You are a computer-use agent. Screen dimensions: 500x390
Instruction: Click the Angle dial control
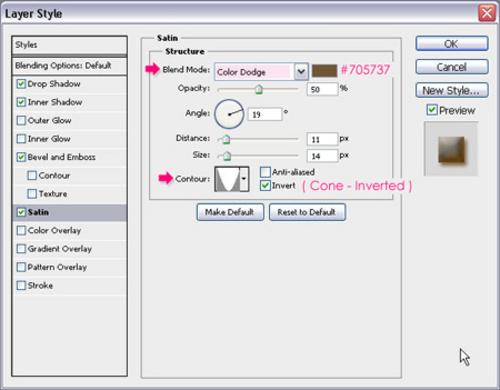(229, 114)
